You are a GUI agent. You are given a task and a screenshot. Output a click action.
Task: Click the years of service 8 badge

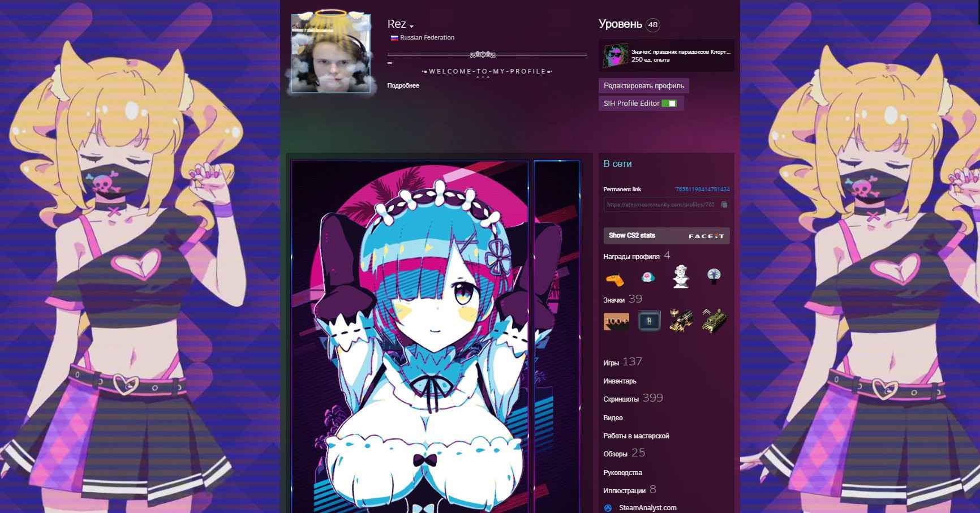649,321
